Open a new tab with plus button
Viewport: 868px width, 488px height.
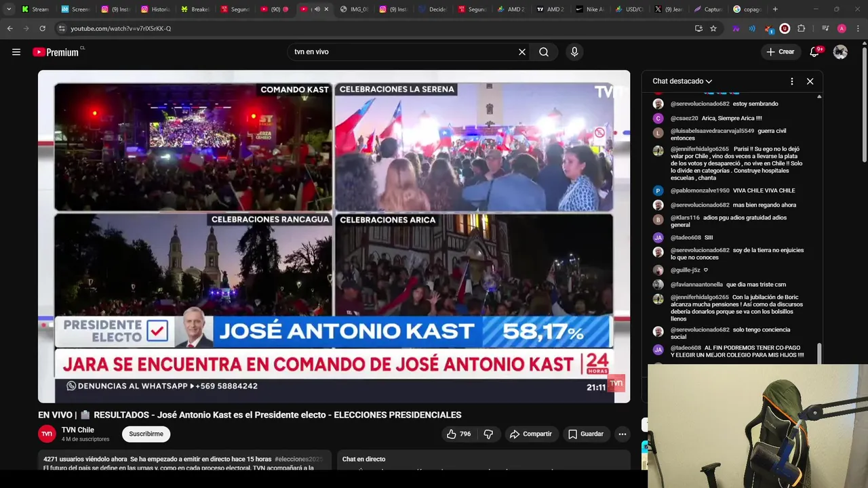tap(775, 9)
